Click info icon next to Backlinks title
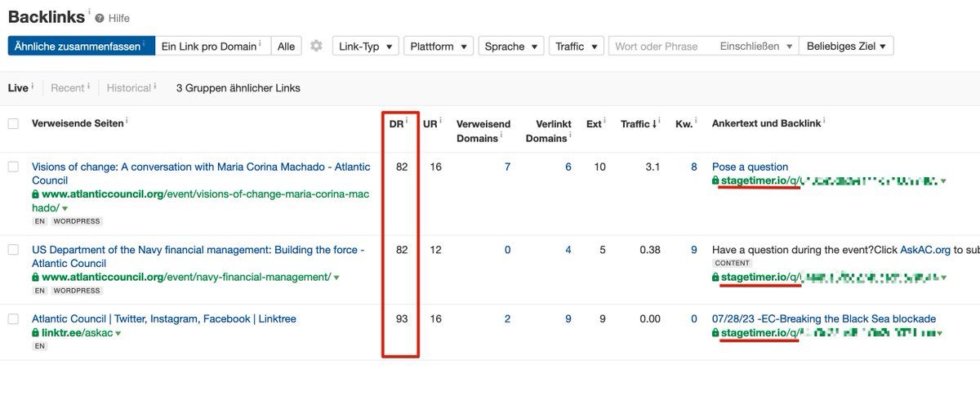 [x=89, y=12]
